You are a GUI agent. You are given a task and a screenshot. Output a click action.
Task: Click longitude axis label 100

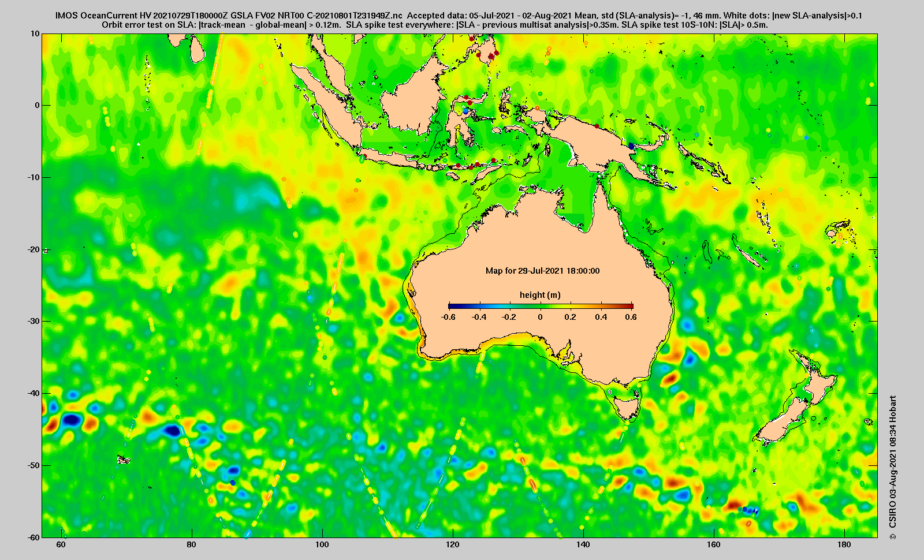(322, 544)
